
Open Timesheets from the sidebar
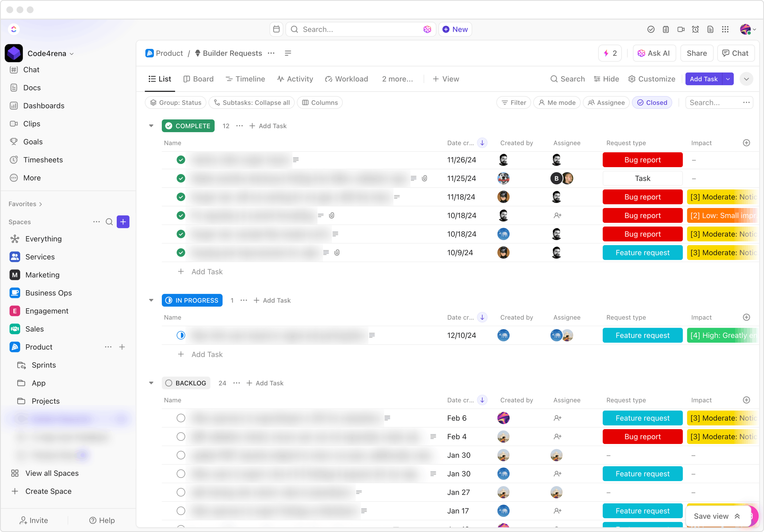tap(43, 160)
